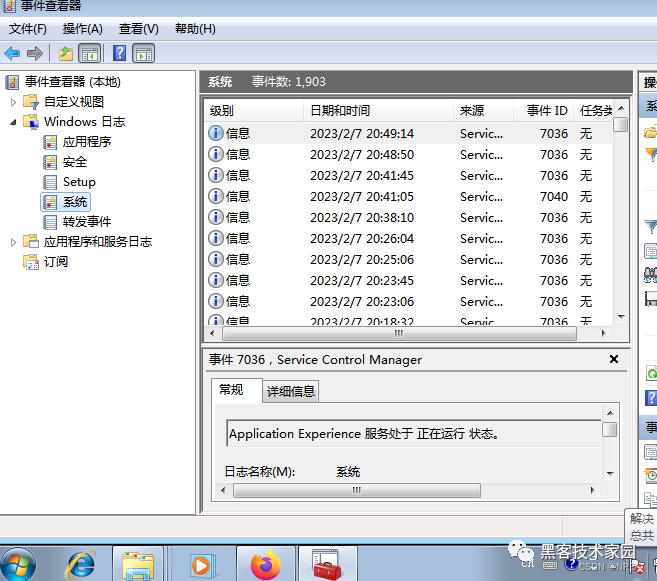The width and height of the screenshot is (657, 581).
Task: Switch to the 详细信息 tab
Action: coord(291,391)
